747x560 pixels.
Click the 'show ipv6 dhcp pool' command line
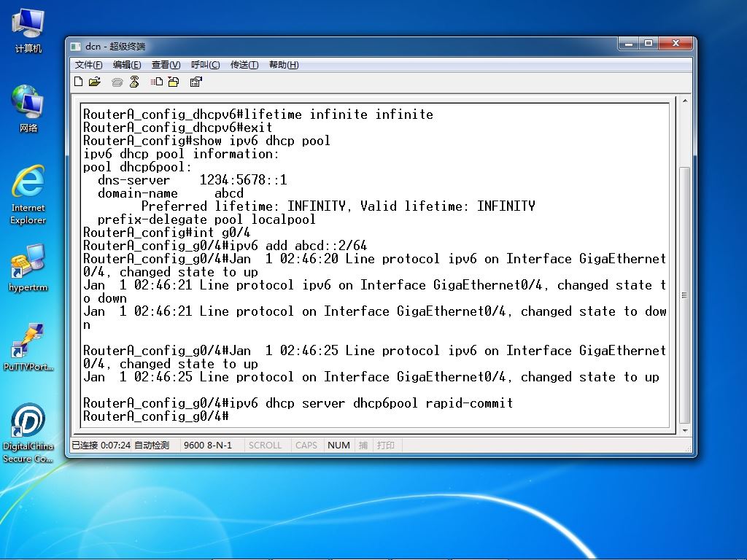pyautogui.click(x=206, y=141)
